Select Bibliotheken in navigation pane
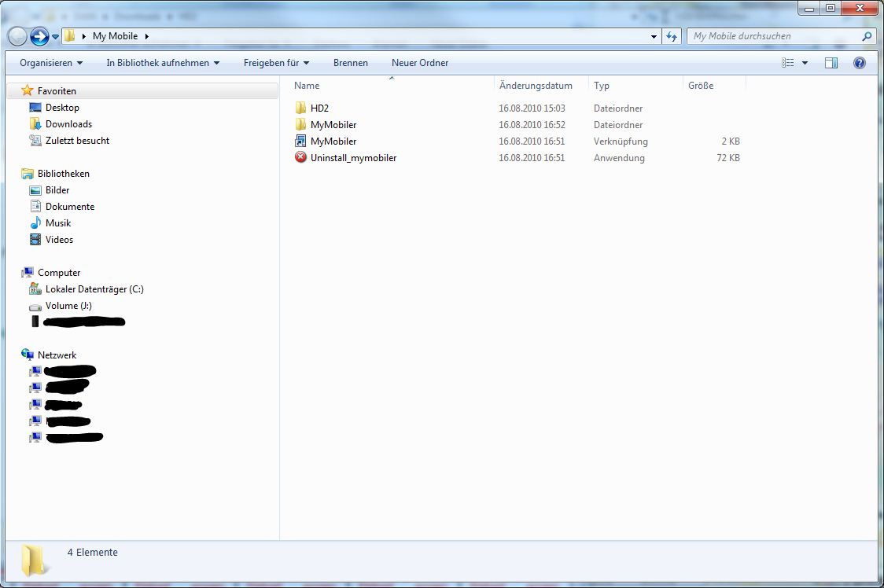The width and height of the screenshot is (884, 588). click(64, 174)
